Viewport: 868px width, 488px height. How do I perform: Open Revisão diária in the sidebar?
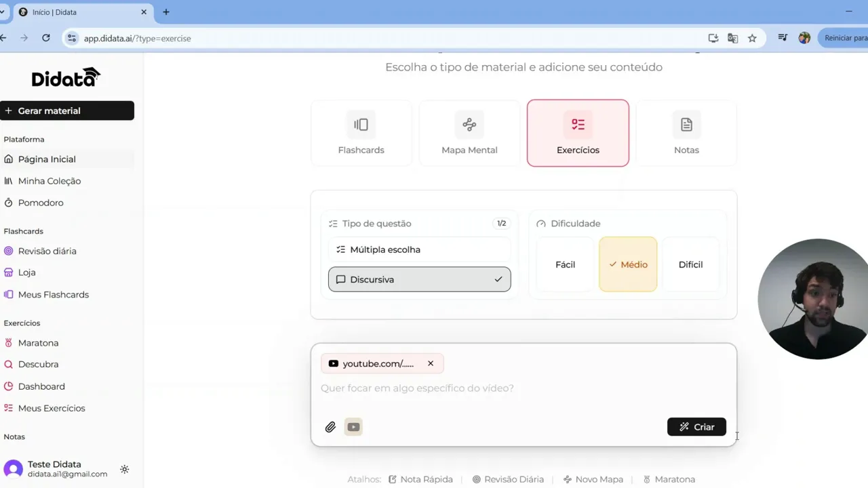(x=47, y=251)
